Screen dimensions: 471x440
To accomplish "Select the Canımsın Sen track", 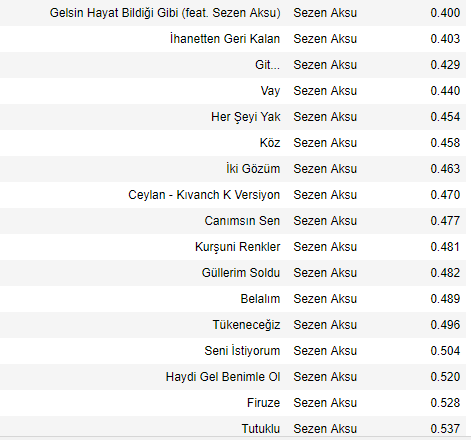I will pos(242,221).
